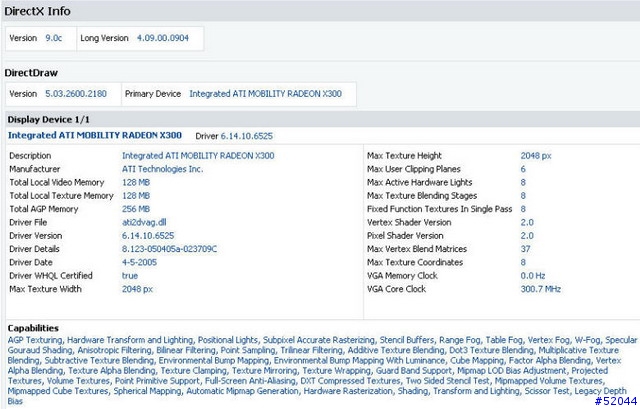Select the Max User Clipping Planes value 6

click(523, 169)
